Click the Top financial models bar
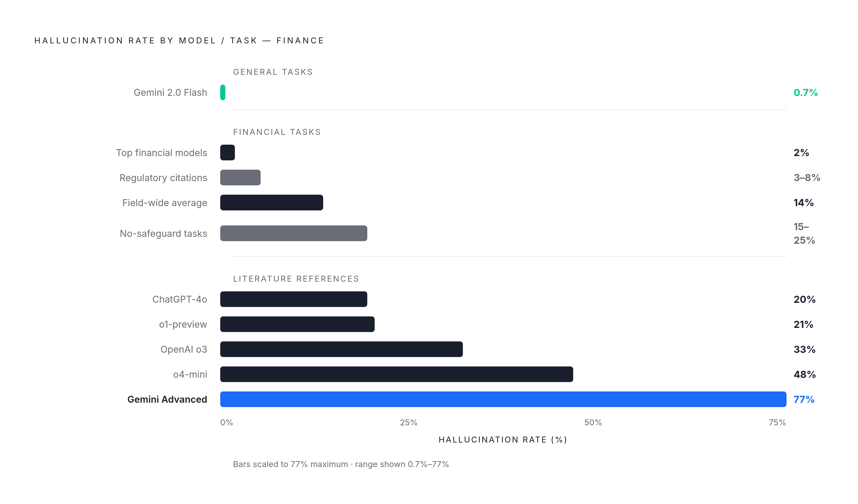The width and height of the screenshot is (858, 504). [227, 153]
